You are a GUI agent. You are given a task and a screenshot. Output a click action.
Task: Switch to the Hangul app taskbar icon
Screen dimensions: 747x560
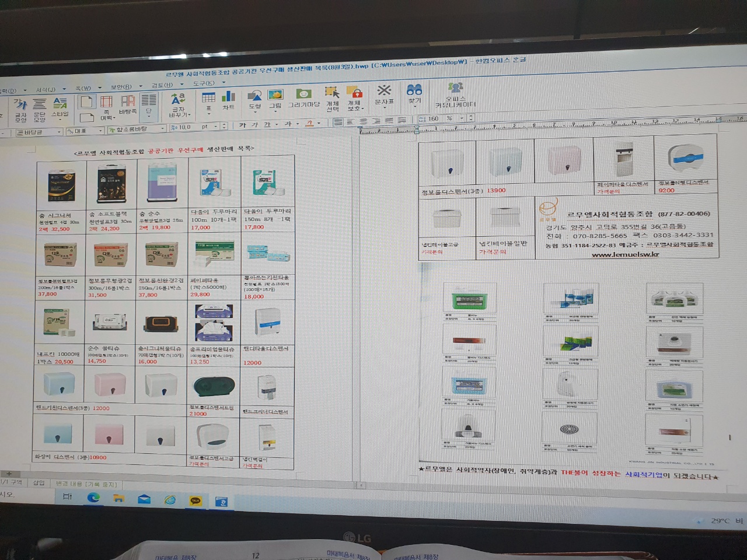pyautogui.click(x=222, y=501)
